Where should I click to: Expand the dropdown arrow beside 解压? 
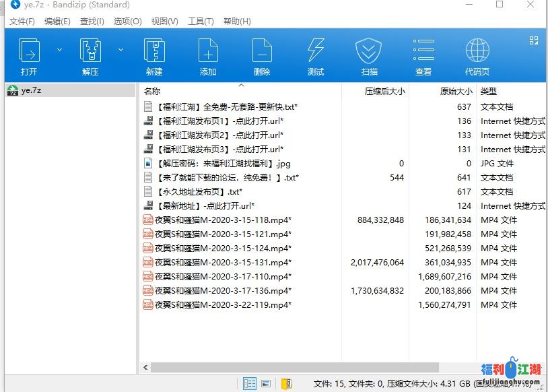(x=121, y=50)
